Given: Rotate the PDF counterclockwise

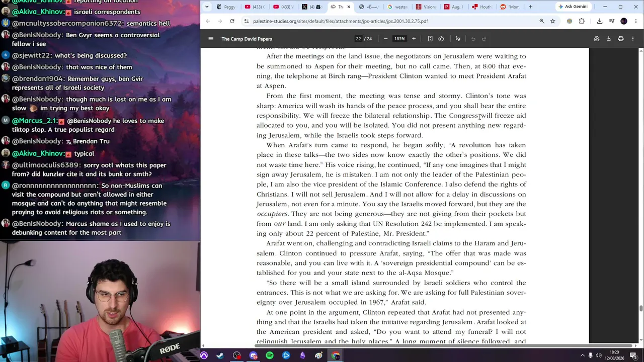Looking at the screenshot, I should coord(441,39).
